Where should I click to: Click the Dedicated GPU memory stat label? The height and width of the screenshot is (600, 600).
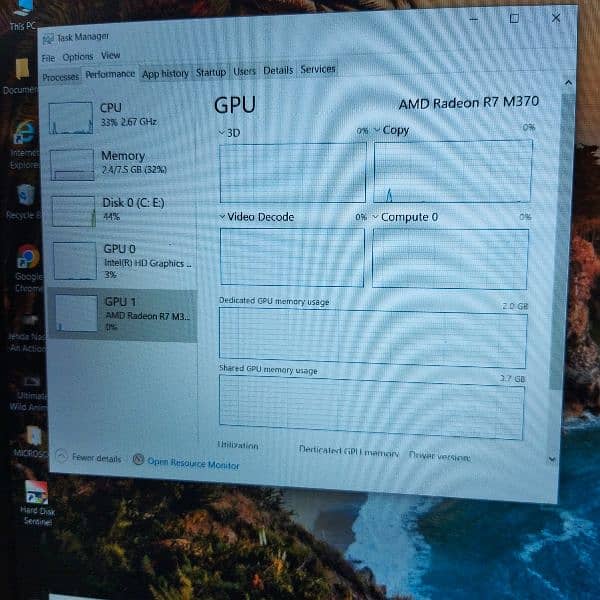[349, 451]
